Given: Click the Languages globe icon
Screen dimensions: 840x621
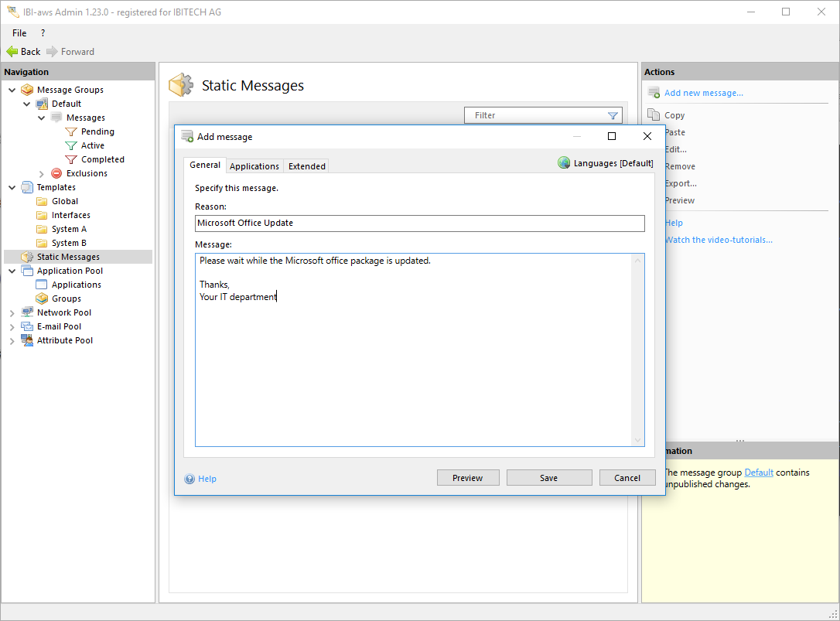Looking at the screenshot, I should click(x=564, y=163).
